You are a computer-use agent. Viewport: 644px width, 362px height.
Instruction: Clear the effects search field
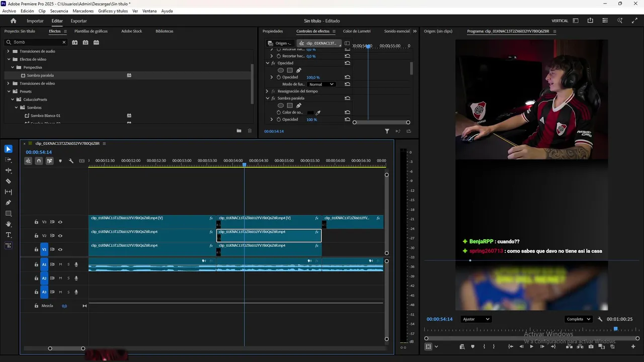point(64,42)
